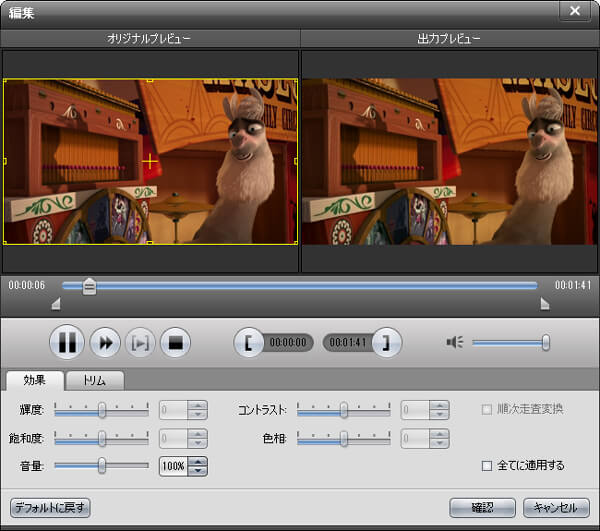The width and height of the screenshot is (600, 531).
Task: Click the playhead handle on the seek bar
Action: (90, 287)
